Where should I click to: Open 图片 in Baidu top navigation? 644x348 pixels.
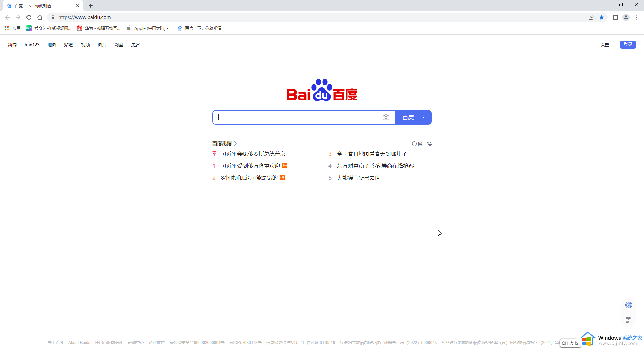[x=102, y=45]
